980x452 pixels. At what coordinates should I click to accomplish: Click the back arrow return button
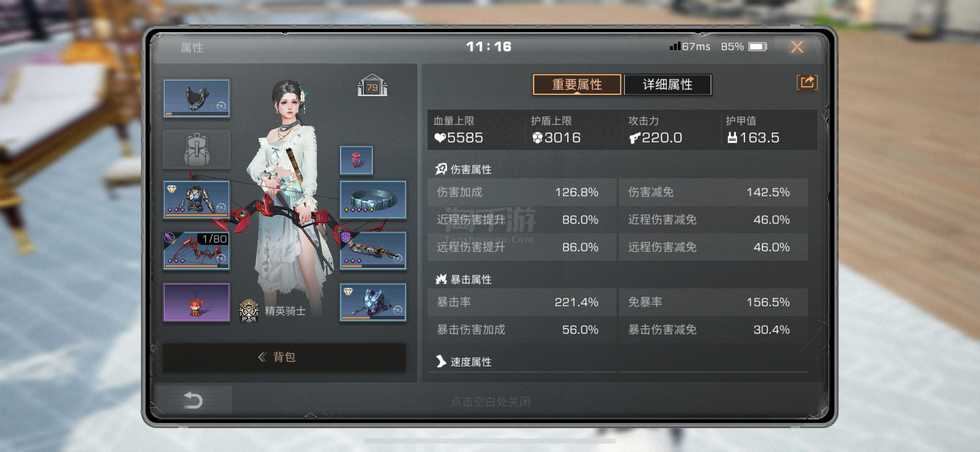[193, 400]
